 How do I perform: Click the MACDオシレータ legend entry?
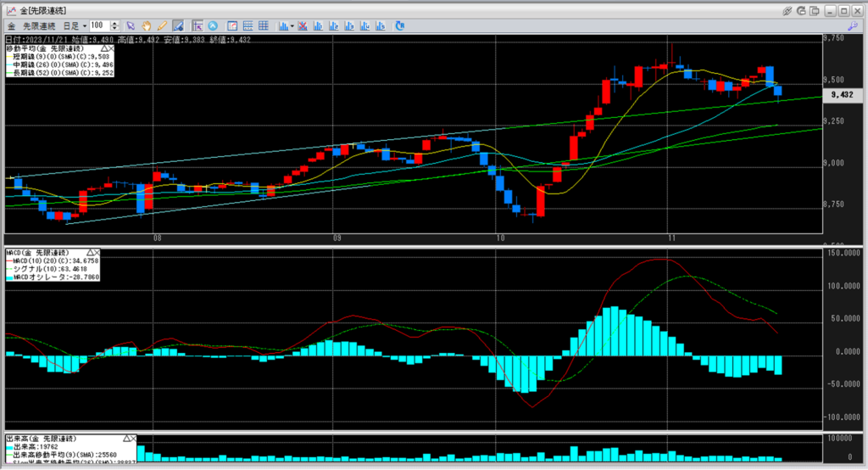[x=53, y=277]
